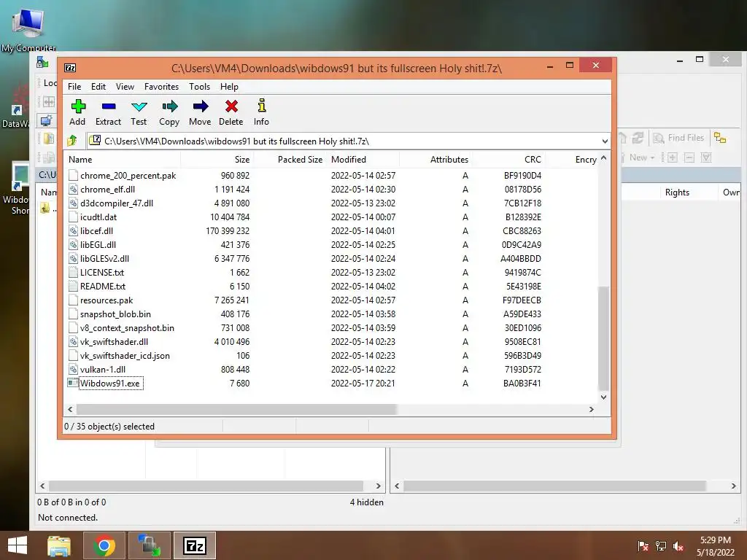Click the network tray icon
Screen dimensions: 747x560
[x=661, y=546]
